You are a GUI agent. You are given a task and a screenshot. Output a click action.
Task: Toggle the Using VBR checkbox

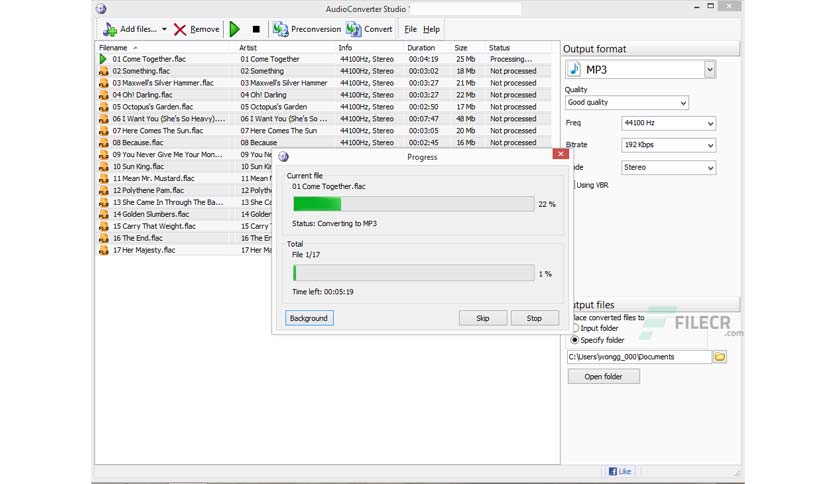[574, 185]
